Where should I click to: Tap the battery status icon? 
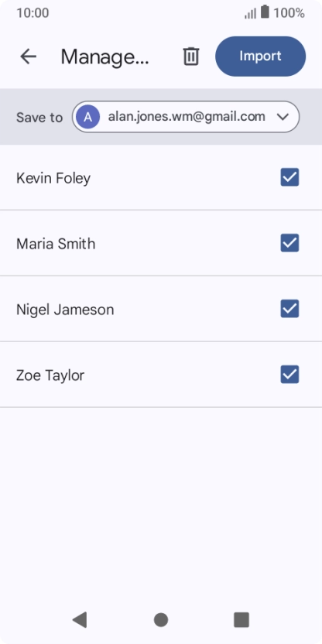[265, 12]
